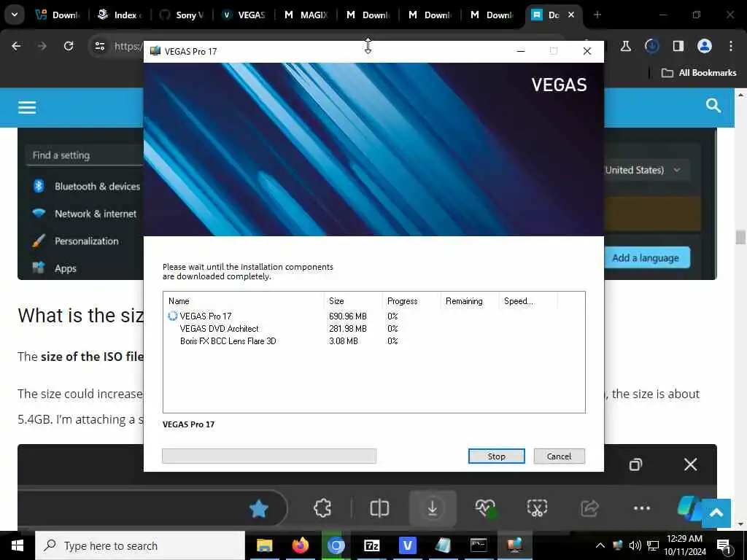This screenshot has width=747, height=560.
Task: Select the VEGAS DVD Architect row
Action: pyautogui.click(x=374, y=329)
